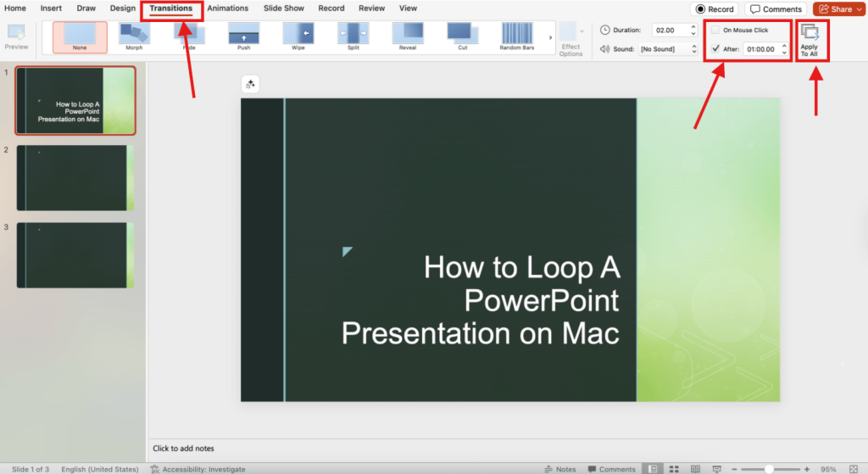Uncheck the After timing checkbox

tap(715, 48)
